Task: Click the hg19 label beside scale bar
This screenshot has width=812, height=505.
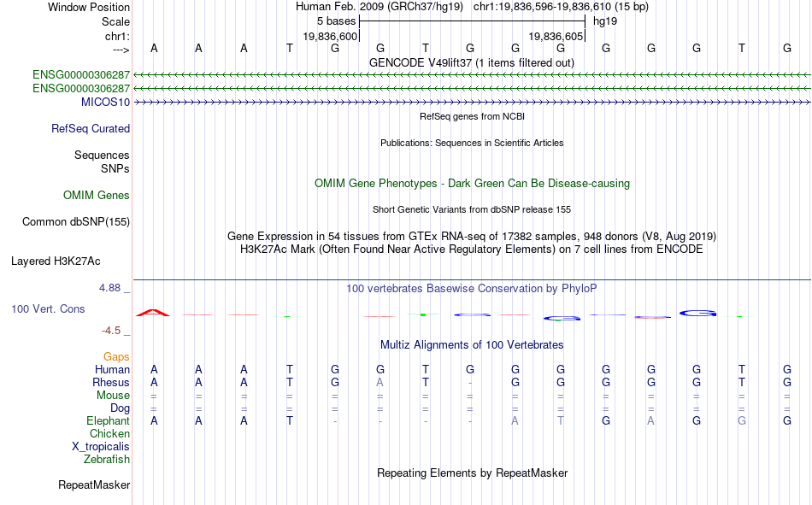Action: 605,21
